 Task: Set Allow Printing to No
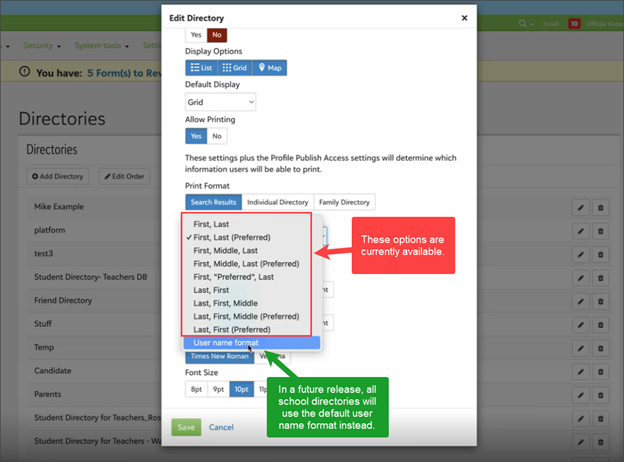click(217, 135)
